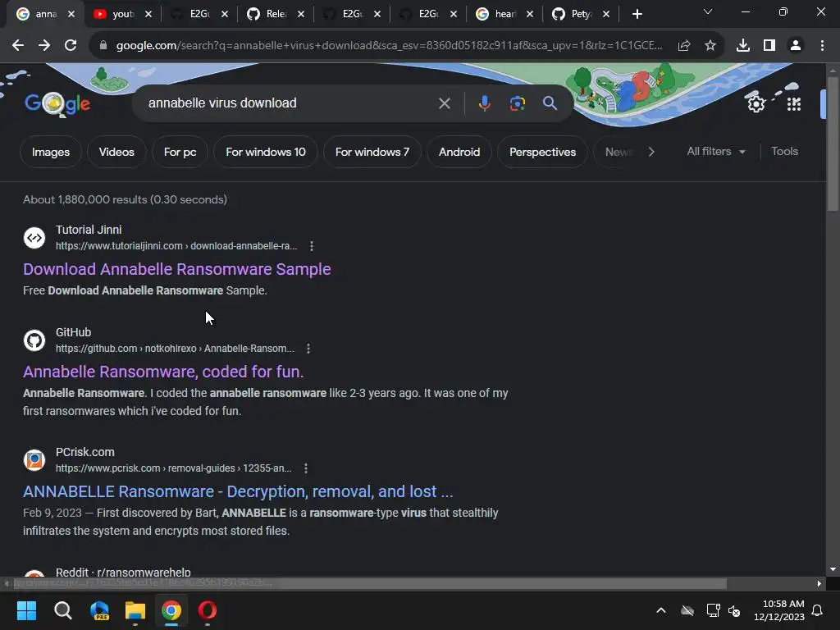Open a new browser tab
Screen dimensions: 840x630
[637, 14]
